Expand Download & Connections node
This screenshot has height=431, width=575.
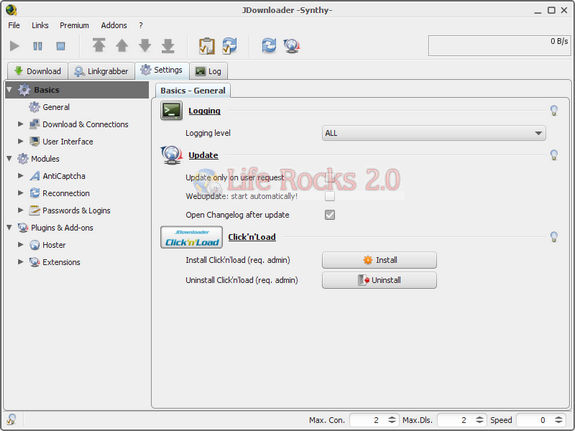21,124
